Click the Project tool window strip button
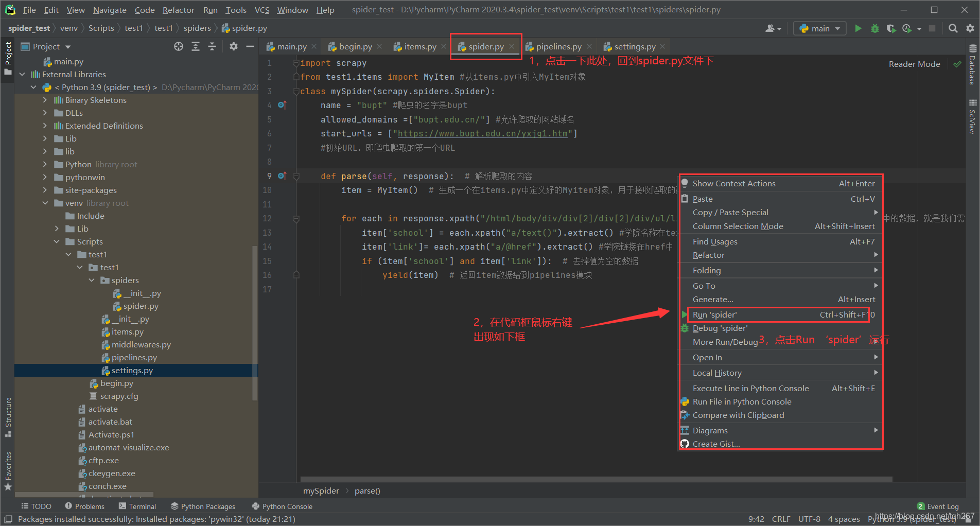This screenshot has height=526, width=980. [8, 58]
